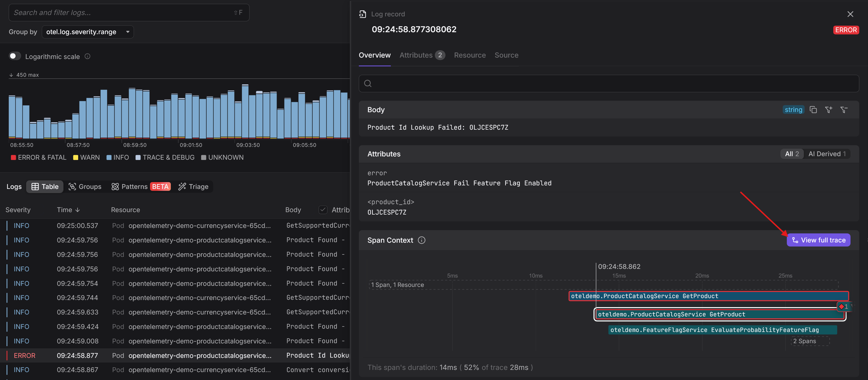Open the Source tab
This screenshot has width=868, height=380.
[506, 55]
